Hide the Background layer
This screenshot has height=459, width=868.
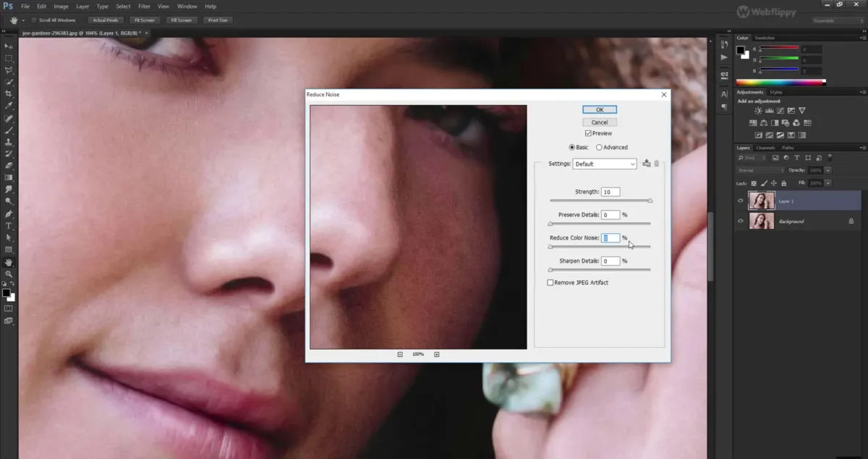click(739, 221)
